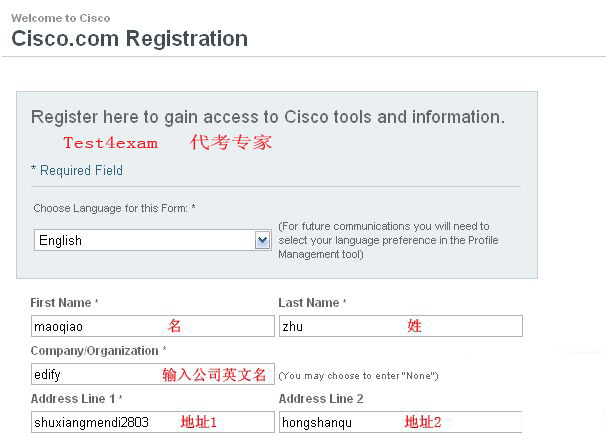Focus the Last Name field containing zhu
606x436 pixels.
click(x=400, y=326)
